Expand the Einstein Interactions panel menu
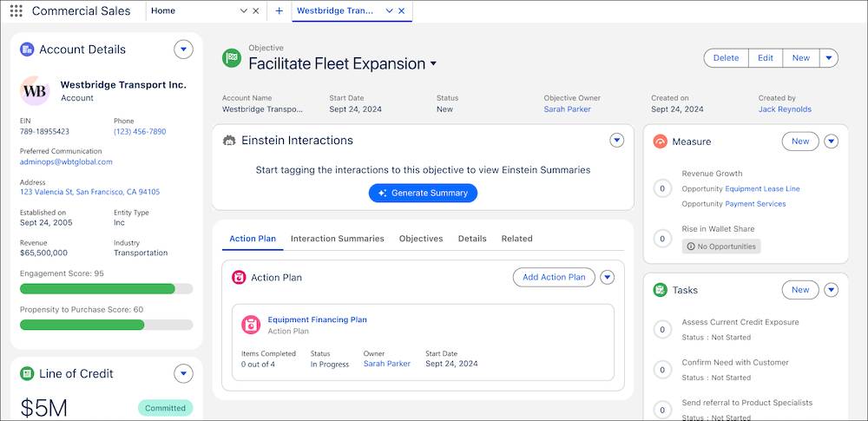The image size is (868, 421). (x=617, y=141)
